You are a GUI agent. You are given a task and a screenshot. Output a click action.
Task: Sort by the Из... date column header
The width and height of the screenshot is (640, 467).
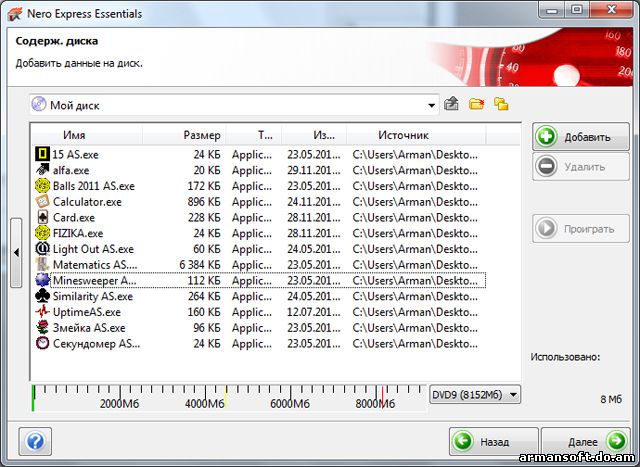pyautogui.click(x=314, y=135)
